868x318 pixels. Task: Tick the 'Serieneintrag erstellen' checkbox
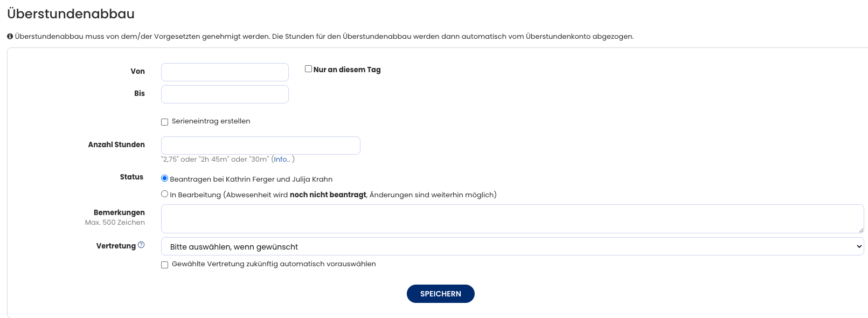(165, 122)
